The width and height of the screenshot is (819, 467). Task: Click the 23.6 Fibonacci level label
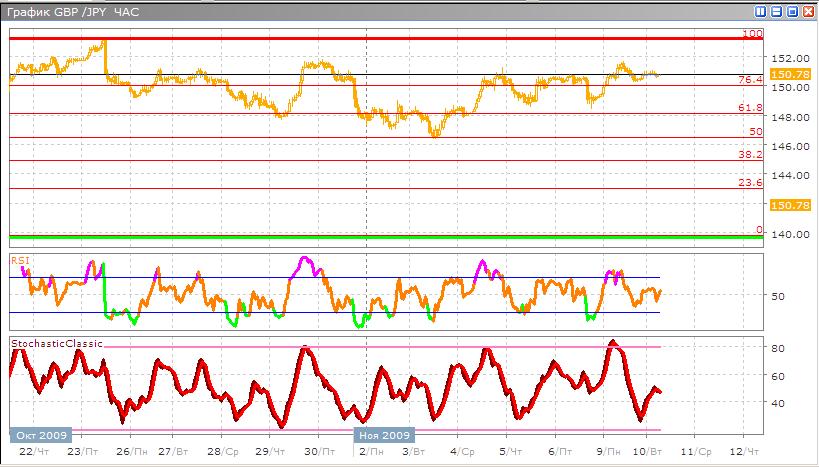click(x=750, y=183)
